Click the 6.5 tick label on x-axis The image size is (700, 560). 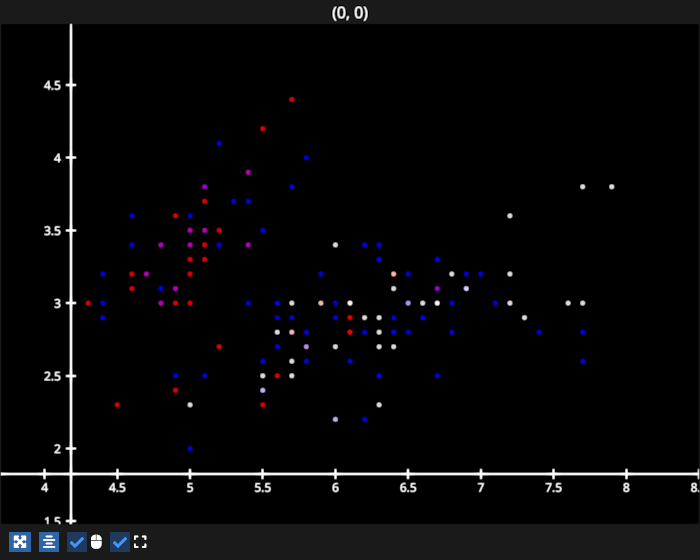408,488
